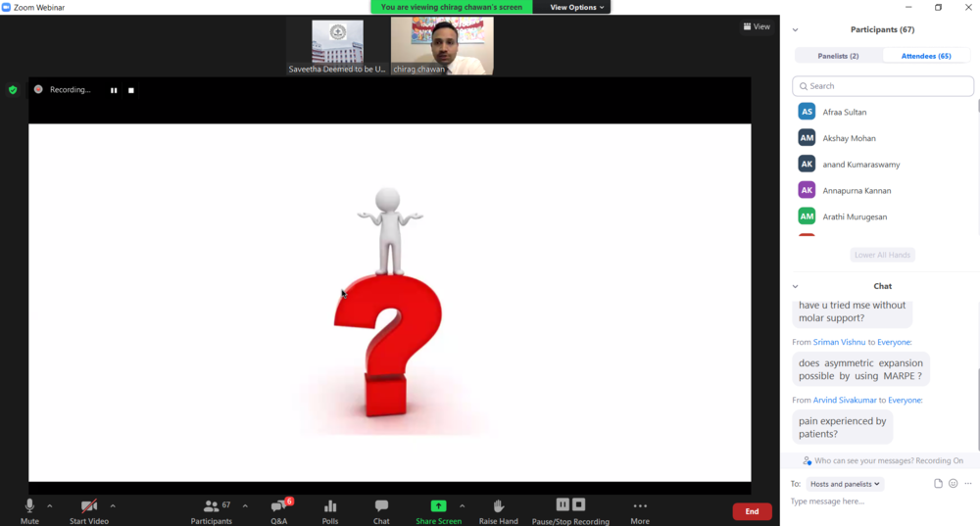Open Q&A with six notifications
The width and height of the screenshot is (980, 526).
[x=278, y=506]
